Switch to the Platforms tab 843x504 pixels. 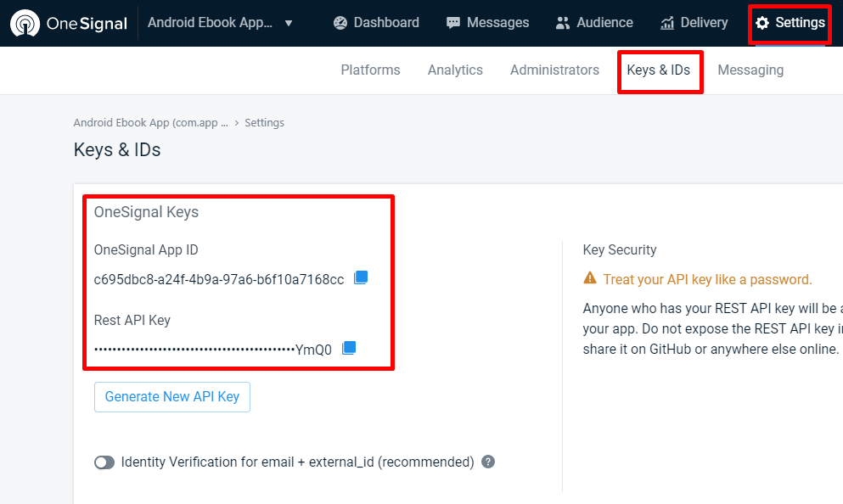pos(370,70)
